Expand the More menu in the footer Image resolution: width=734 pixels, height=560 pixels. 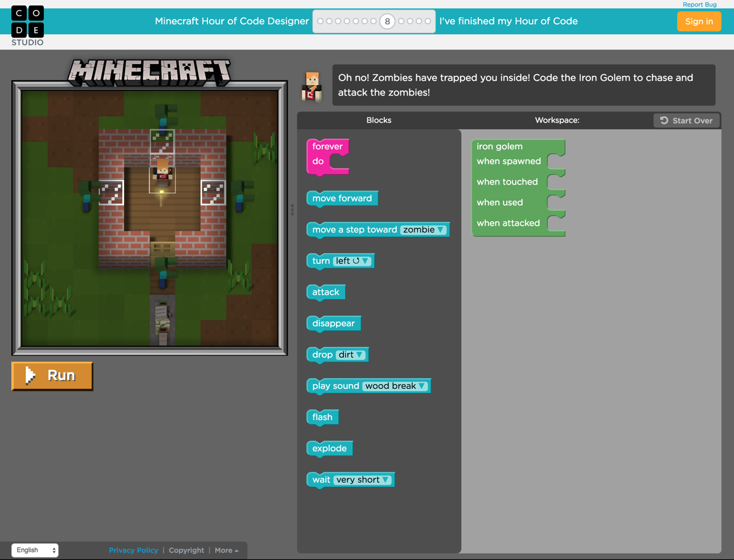coord(226,549)
